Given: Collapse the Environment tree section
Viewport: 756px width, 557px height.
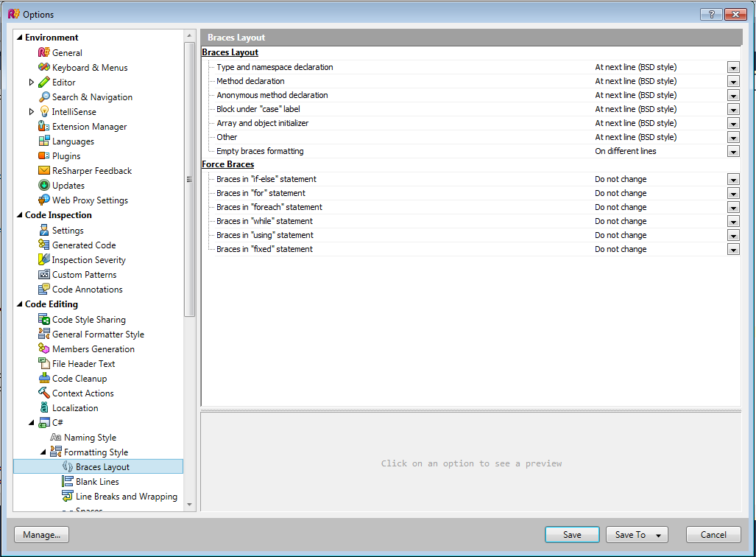Looking at the screenshot, I should (x=20, y=37).
